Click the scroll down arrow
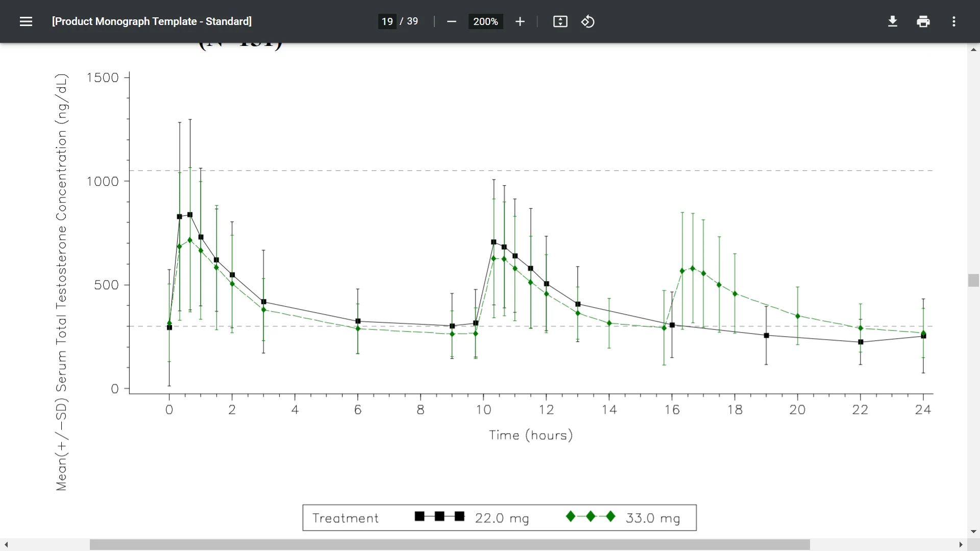This screenshot has height=551, width=980. [973, 532]
